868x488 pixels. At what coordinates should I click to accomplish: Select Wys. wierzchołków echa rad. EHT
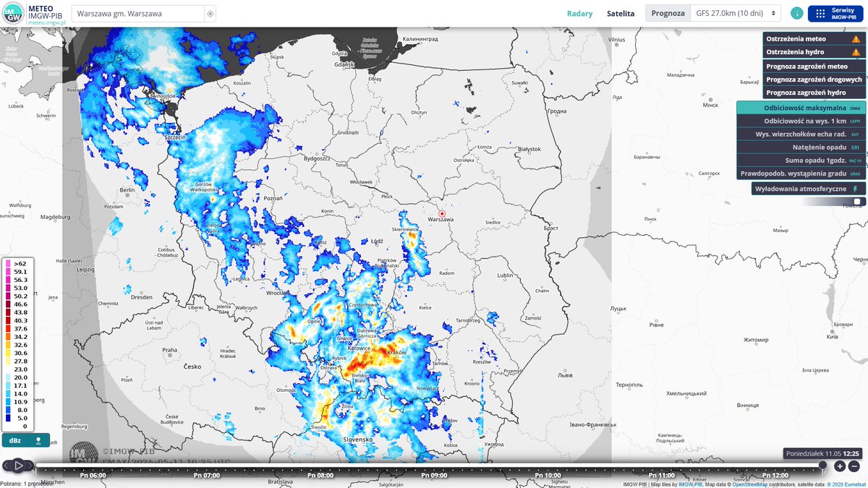(800, 134)
